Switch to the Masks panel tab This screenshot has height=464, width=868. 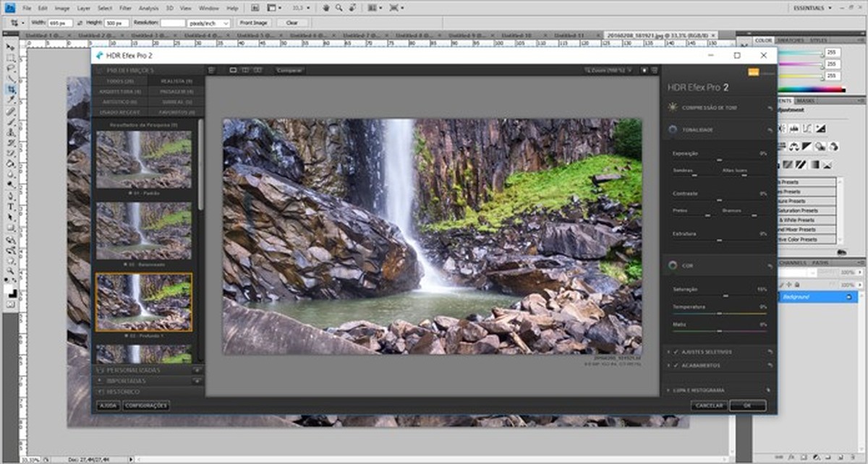point(805,100)
